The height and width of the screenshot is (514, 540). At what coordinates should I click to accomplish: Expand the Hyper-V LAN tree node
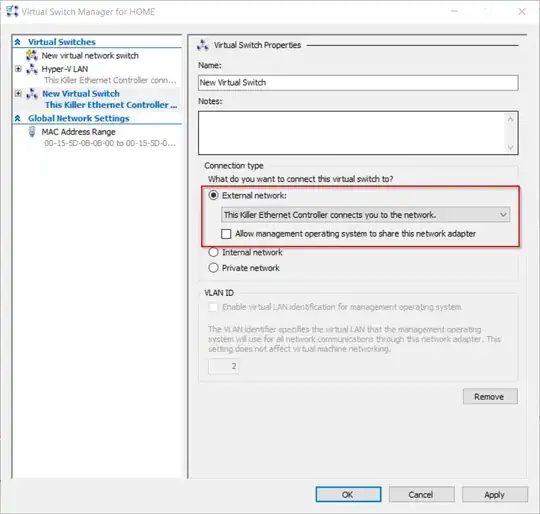18,69
